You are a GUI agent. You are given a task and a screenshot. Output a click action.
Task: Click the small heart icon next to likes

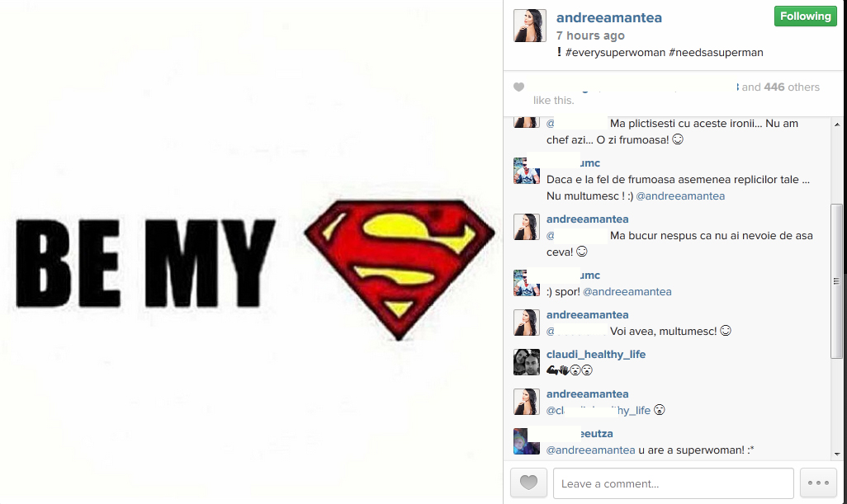pyautogui.click(x=518, y=87)
